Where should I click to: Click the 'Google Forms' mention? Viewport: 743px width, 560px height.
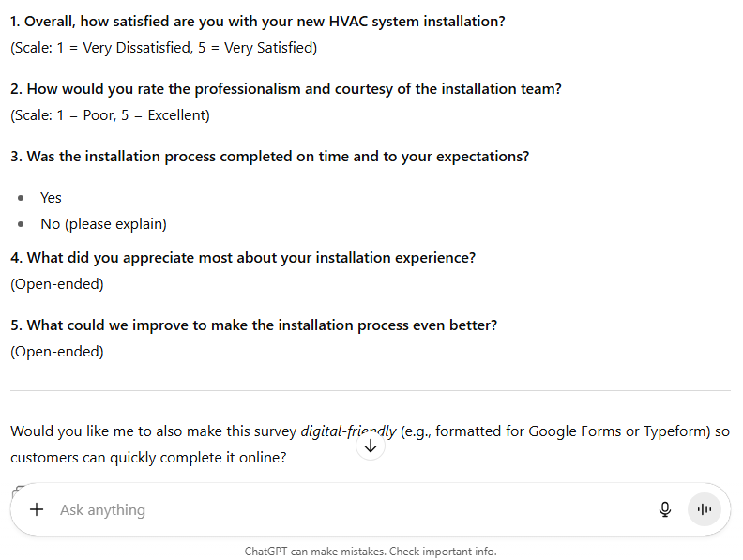coord(572,431)
